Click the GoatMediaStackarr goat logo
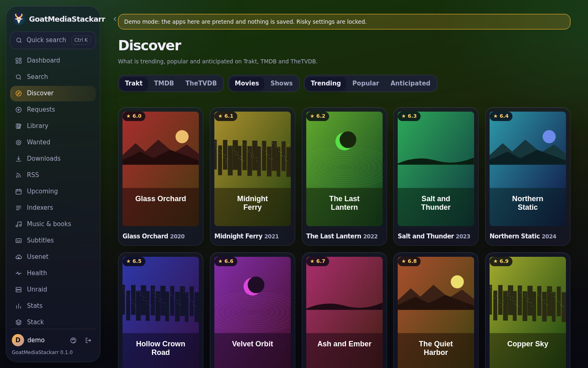This screenshot has height=368, width=588. [x=19, y=19]
